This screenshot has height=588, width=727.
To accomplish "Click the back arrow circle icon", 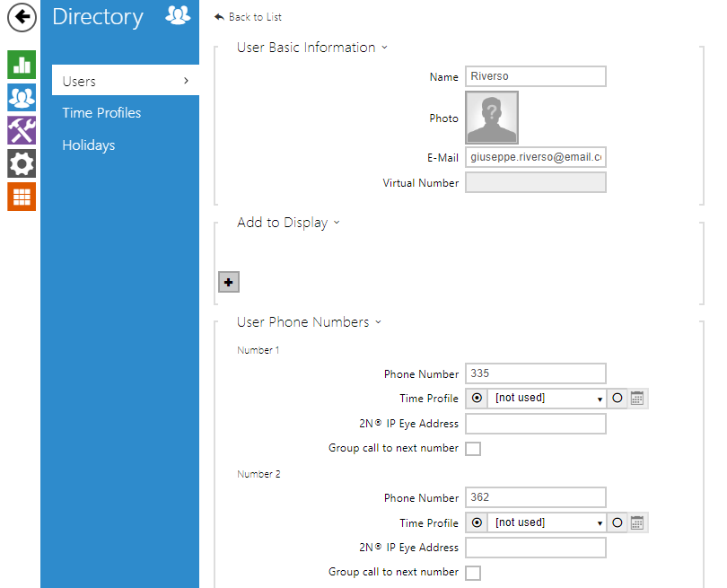I will [x=21, y=18].
